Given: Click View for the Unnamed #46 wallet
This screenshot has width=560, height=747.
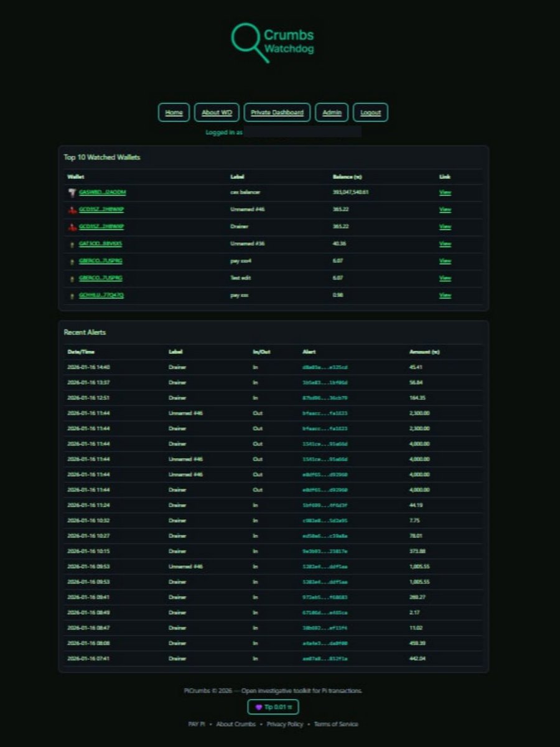Looking at the screenshot, I should pos(446,210).
